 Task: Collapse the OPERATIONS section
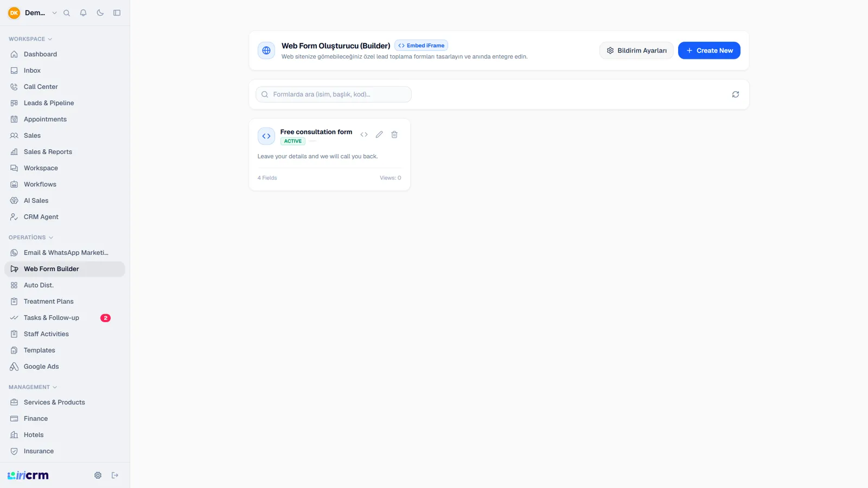(31, 237)
